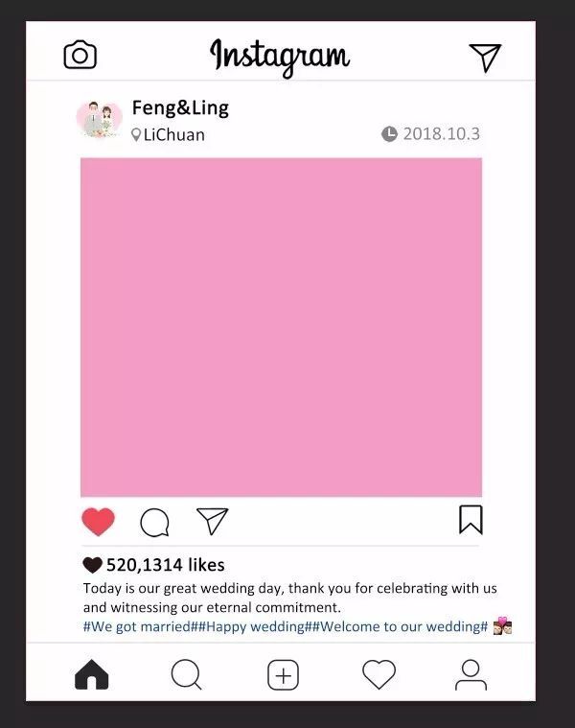The height and width of the screenshot is (728, 575).
Task: Open the comment speech bubble icon
Action: [154, 523]
